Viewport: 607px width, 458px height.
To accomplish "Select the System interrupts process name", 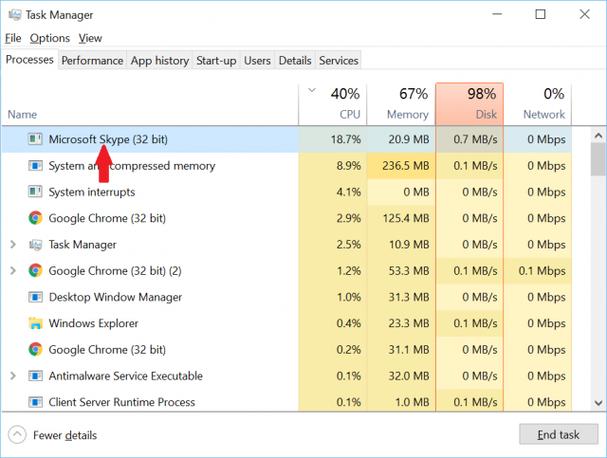I will tap(92, 192).
